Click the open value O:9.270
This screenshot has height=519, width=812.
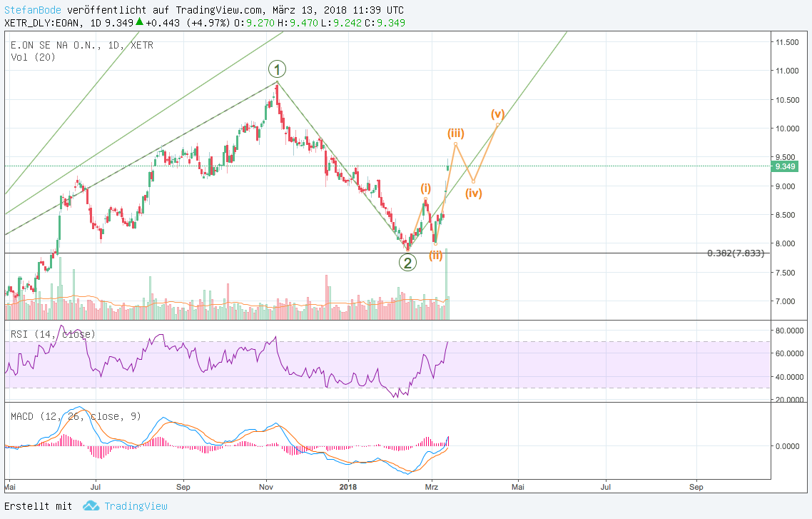click(254, 23)
